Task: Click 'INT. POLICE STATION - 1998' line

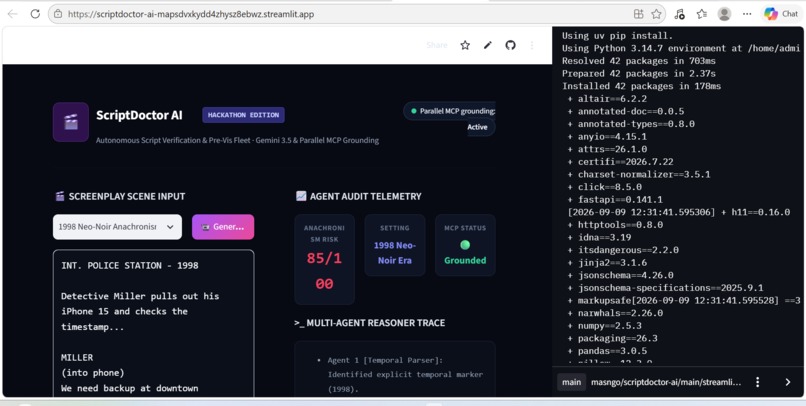Action: (130, 265)
